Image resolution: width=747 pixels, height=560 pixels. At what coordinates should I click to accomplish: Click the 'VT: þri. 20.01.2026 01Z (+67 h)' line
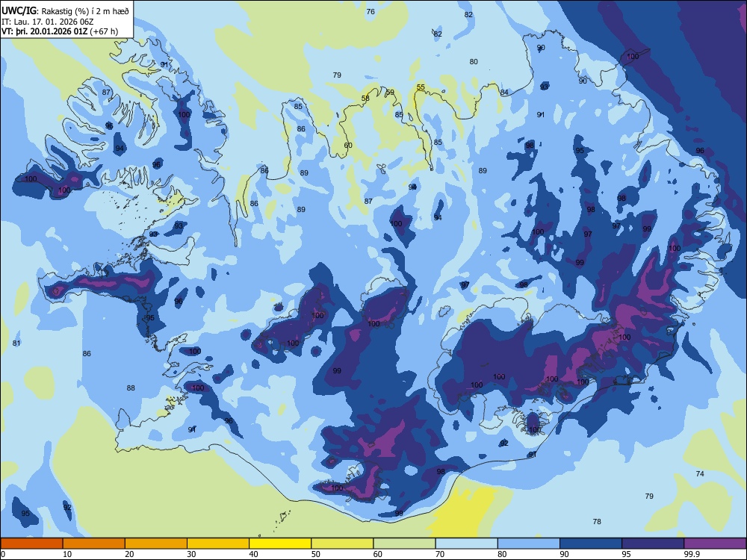60,31
